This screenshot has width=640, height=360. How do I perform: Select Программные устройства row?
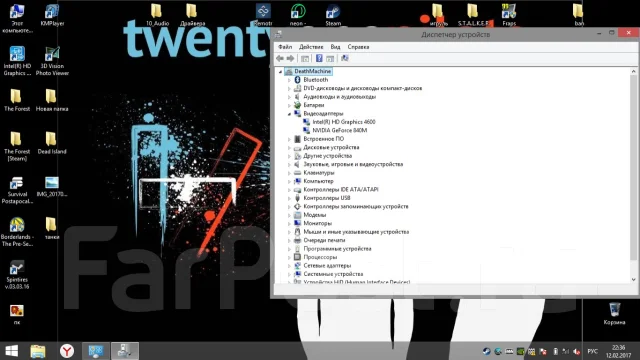click(x=337, y=249)
